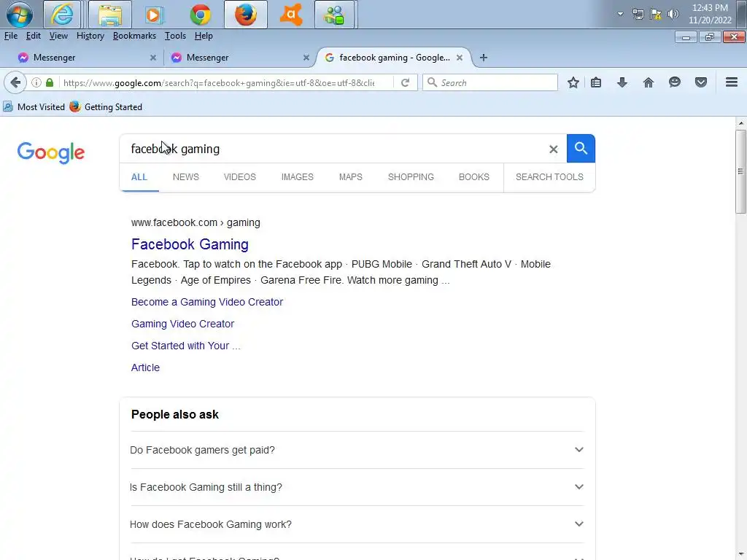747x560 pixels.
Task: Show hidden system tray icons
Action: [x=620, y=14]
